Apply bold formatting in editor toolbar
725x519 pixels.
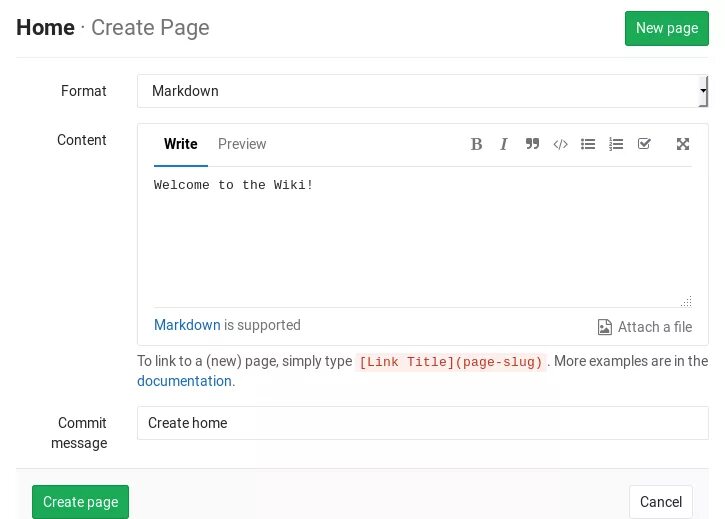[x=477, y=144]
